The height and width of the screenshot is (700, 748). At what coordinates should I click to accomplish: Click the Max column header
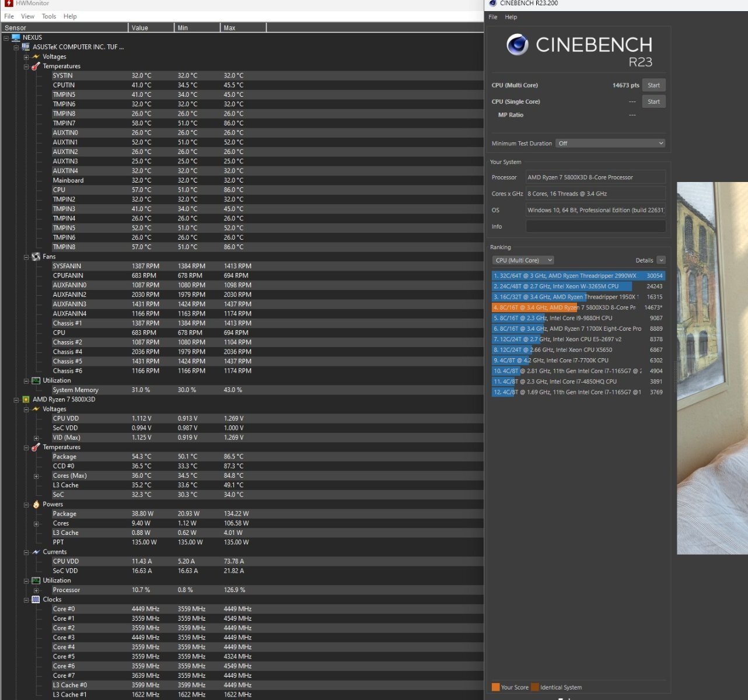[243, 27]
